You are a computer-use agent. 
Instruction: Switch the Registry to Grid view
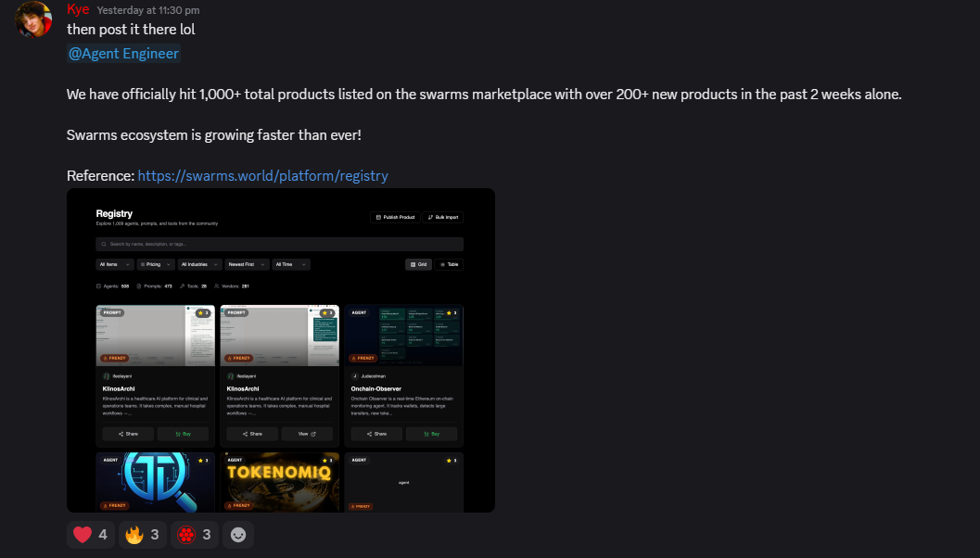click(x=418, y=264)
